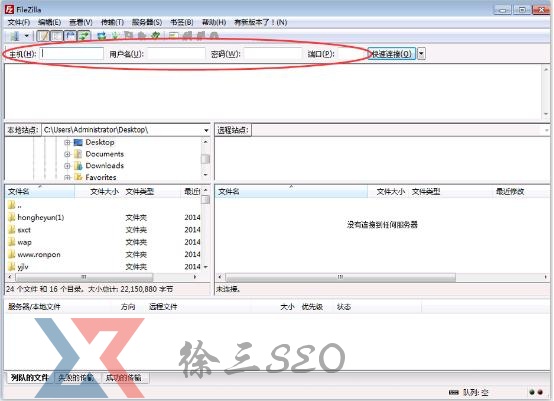
Task: Select the parent '..' folder entry
Action: (x=15, y=205)
